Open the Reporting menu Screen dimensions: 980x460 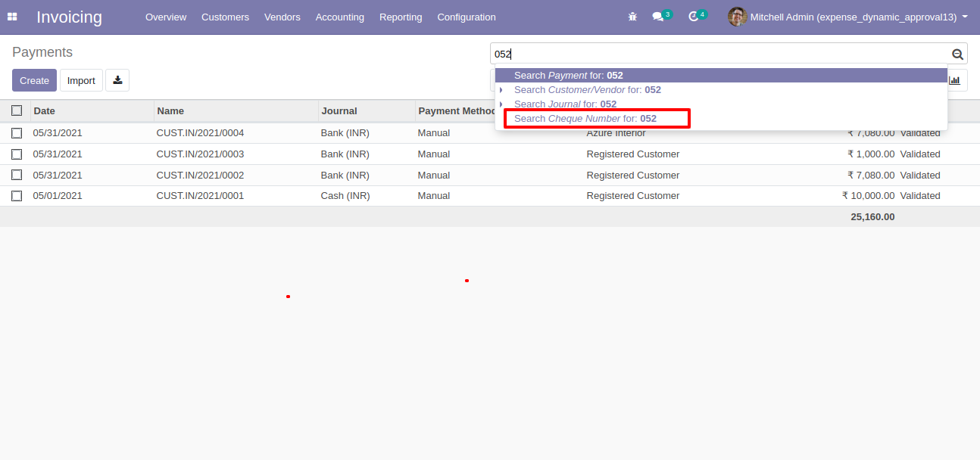401,17
